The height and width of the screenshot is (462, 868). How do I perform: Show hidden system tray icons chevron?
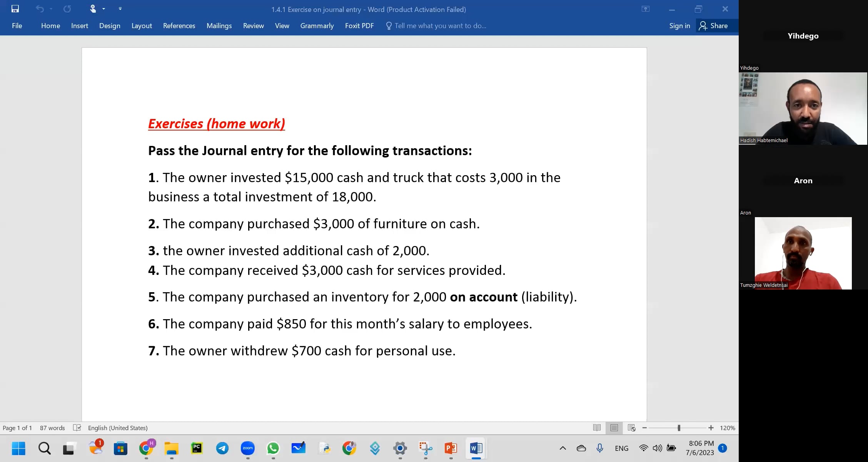point(563,448)
